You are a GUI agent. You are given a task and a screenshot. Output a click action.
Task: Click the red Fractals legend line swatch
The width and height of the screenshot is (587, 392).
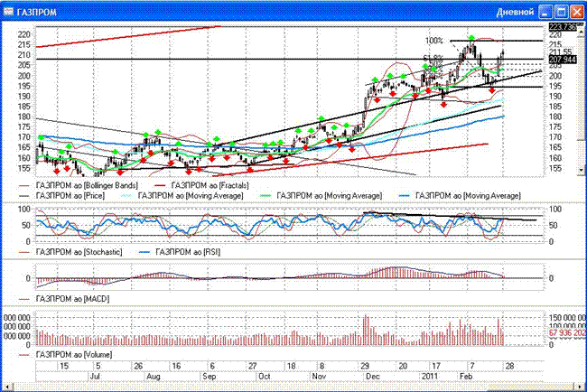coord(160,185)
